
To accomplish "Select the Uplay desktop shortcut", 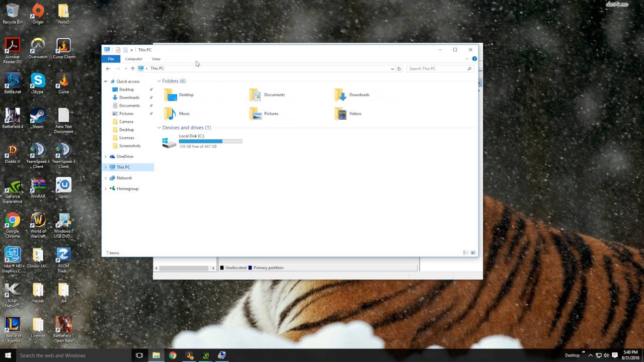I will coord(63,188).
